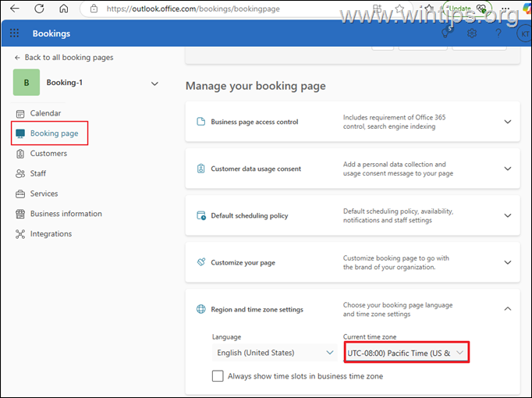Open the Language dropdown English (United States)
Screen dimensions: 532x398
(275, 353)
